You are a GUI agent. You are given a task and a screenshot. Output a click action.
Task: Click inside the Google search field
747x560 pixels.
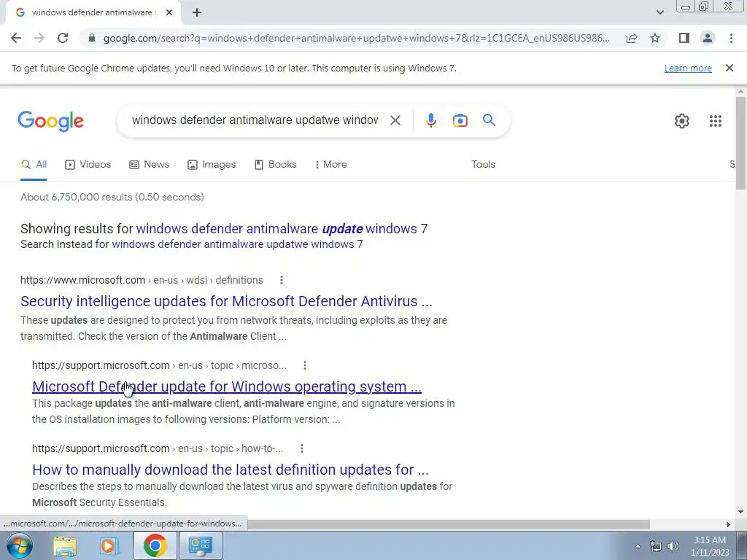pos(255,120)
